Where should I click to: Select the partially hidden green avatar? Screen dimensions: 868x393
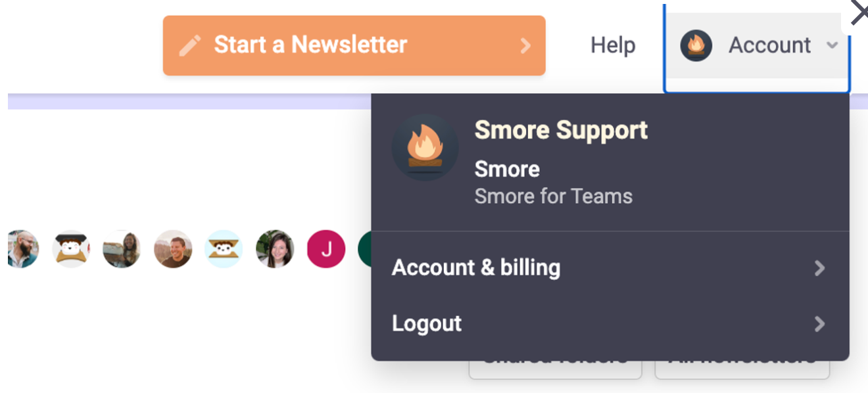364,249
